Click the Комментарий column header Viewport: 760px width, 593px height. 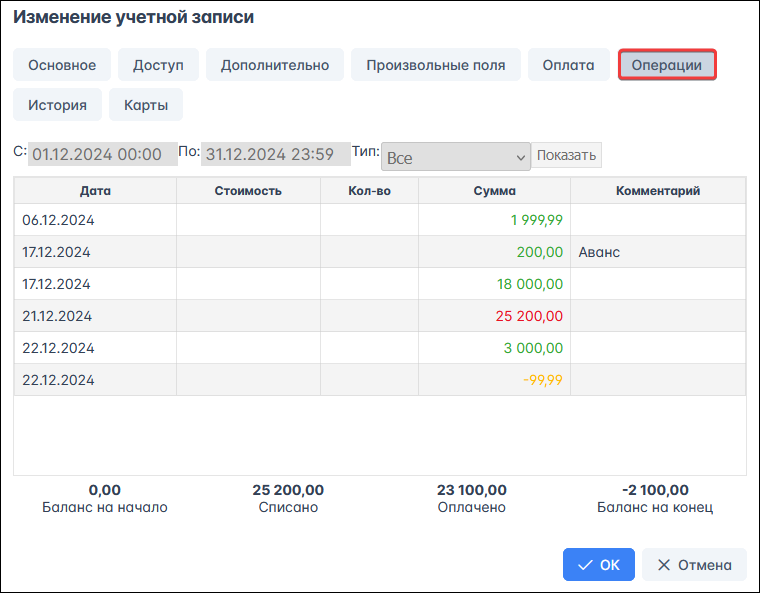click(657, 191)
